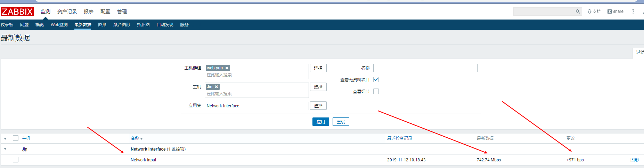This screenshot has width=644, height=168.
Task: Click 选择 button for 主机群组
Action: 318,68
